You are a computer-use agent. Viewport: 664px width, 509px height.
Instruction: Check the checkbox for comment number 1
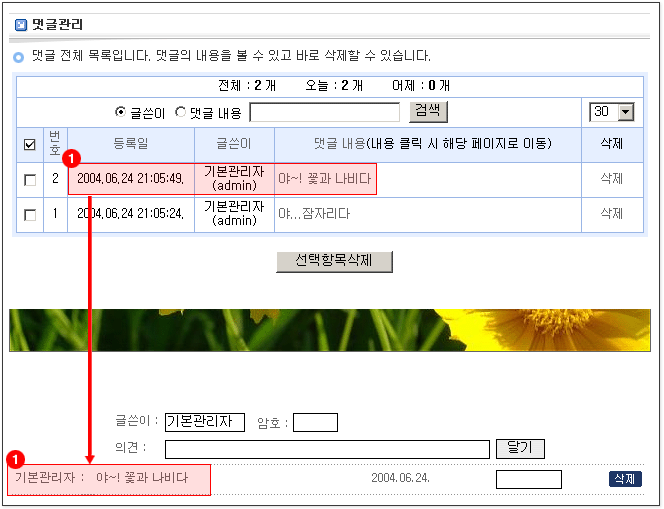point(30,214)
